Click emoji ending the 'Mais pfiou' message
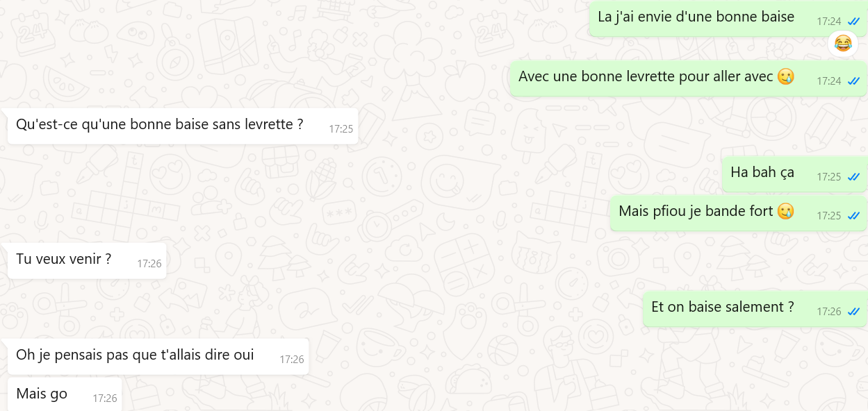 785,211
